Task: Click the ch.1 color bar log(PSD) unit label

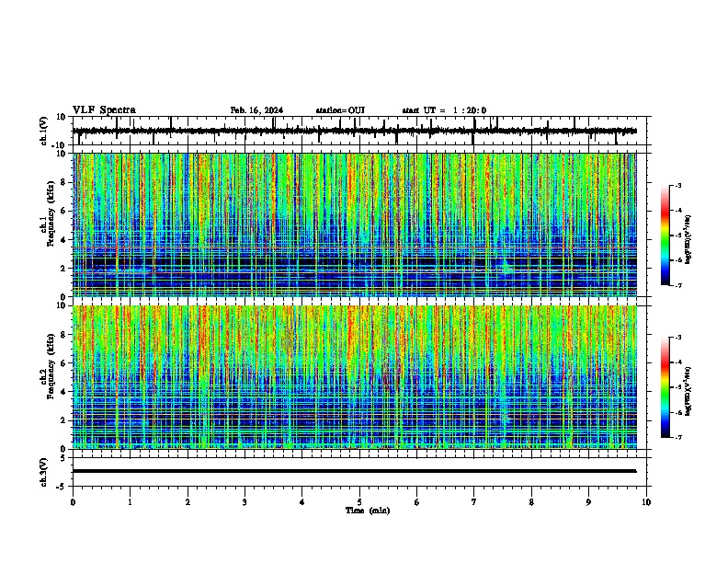Action: (x=688, y=240)
